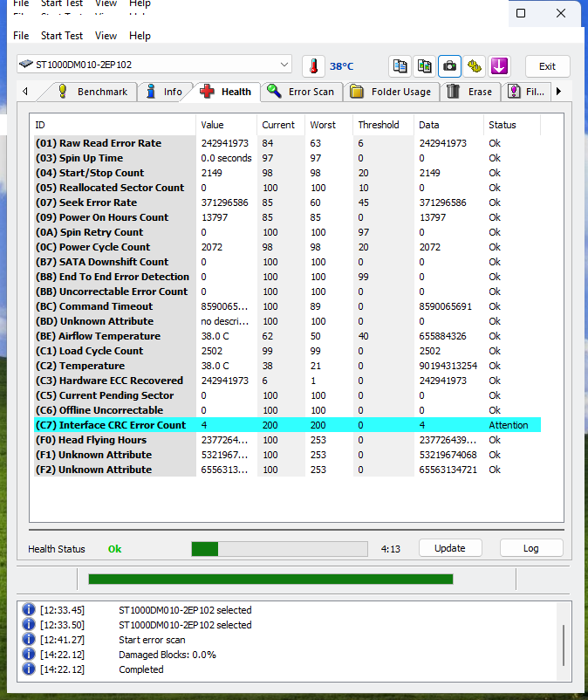588x700 pixels.
Task: Open the Help menu
Action: point(140,36)
